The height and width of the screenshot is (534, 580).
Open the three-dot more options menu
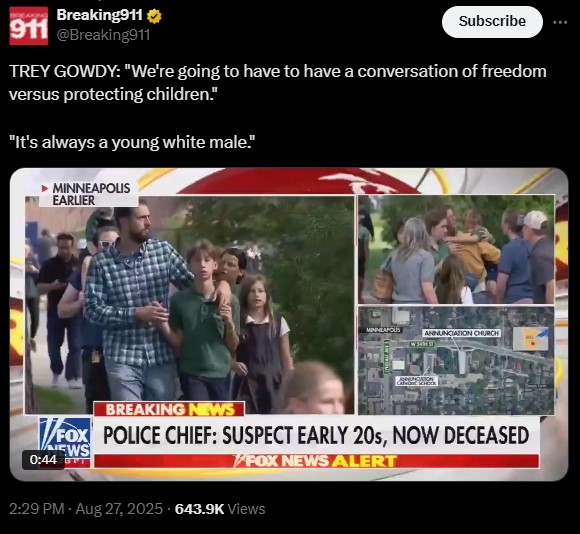(560, 22)
